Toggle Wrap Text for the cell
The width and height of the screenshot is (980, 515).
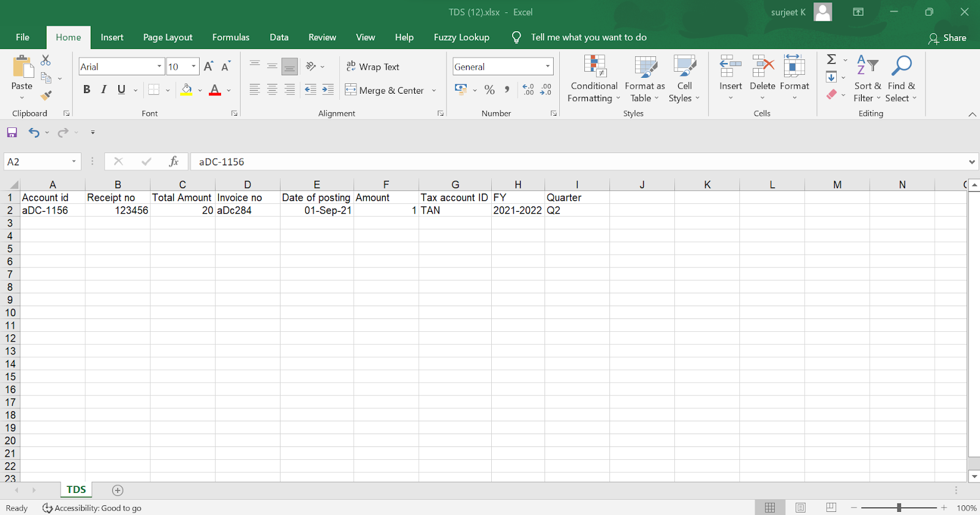point(372,67)
